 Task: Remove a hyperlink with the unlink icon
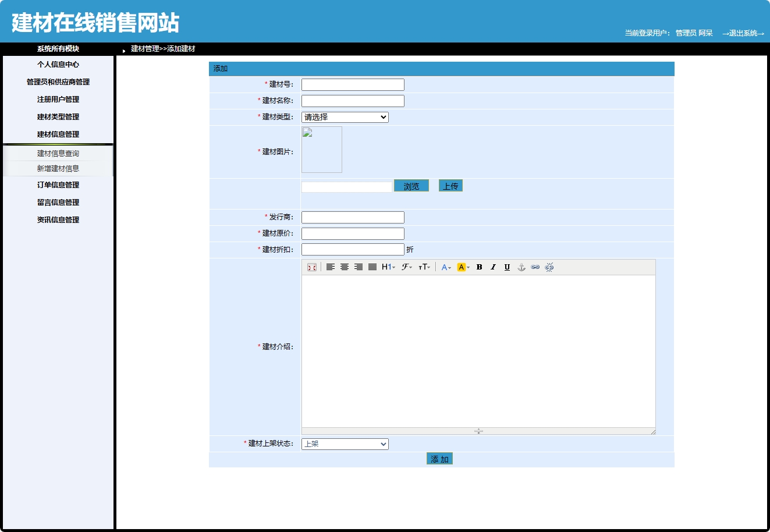tap(549, 267)
